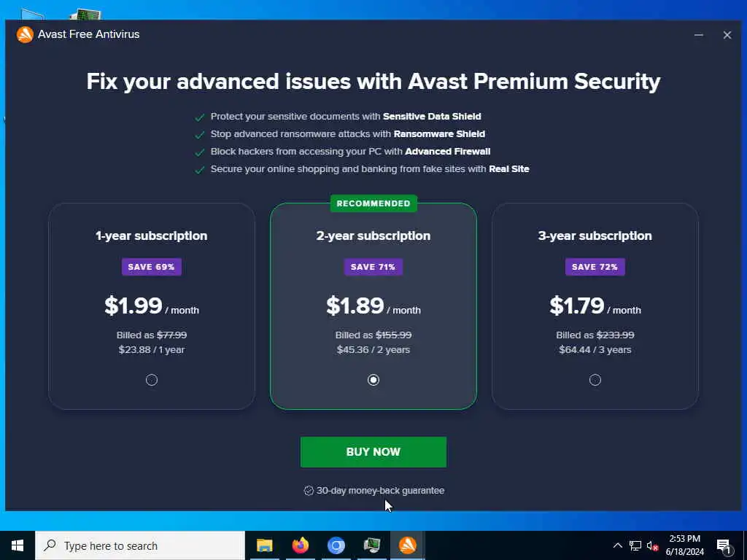Select the 3-year subscription radio button

pyautogui.click(x=595, y=380)
